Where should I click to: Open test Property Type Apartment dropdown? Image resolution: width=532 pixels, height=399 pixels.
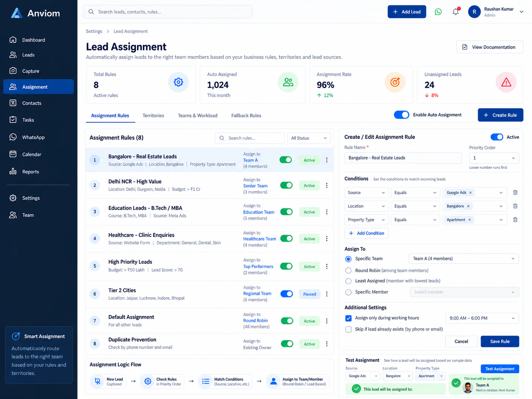(431, 376)
